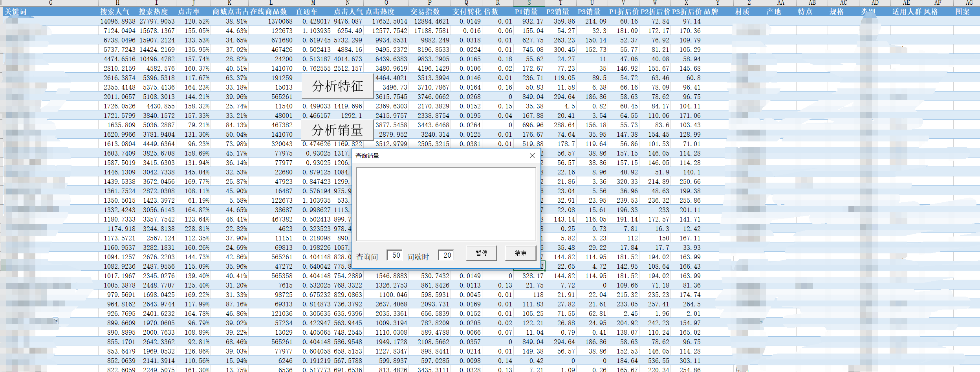The width and height of the screenshot is (980, 372).
Task: Select cell with value 17652.5014
Action: (x=386, y=21)
